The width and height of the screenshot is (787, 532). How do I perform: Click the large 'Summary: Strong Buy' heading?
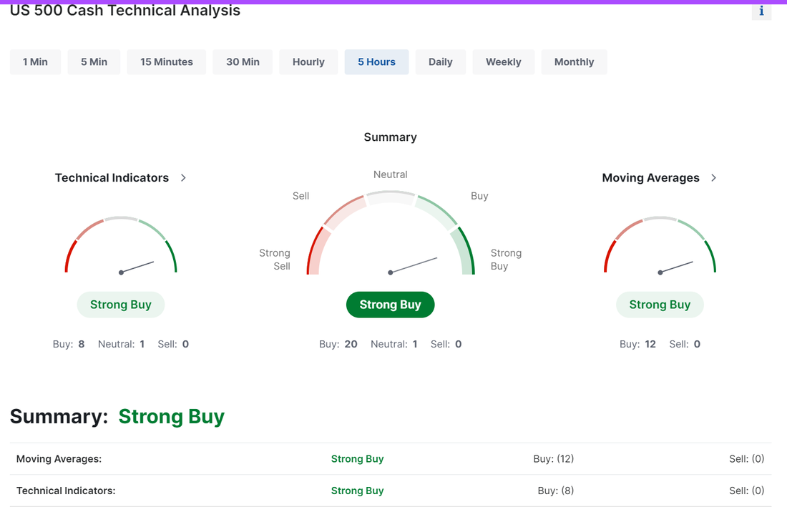(x=117, y=416)
